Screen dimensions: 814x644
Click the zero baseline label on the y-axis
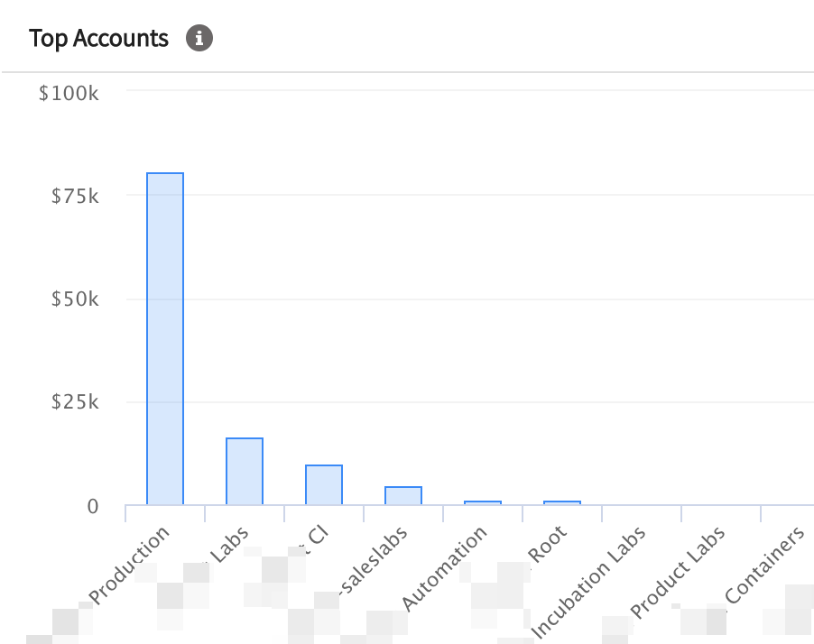pyautogui.click(x=94, y=506)
